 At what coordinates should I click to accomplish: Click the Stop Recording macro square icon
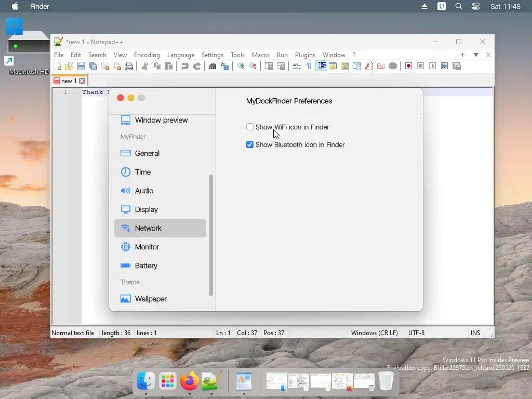click(x=420, y=66)
